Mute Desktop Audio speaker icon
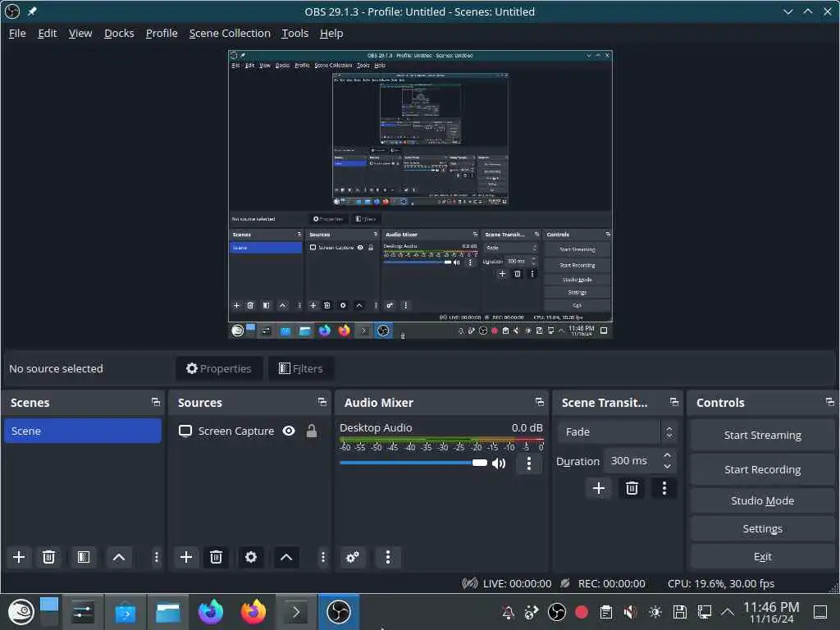The width and height of the screenshot is (840, 630). 498,463
